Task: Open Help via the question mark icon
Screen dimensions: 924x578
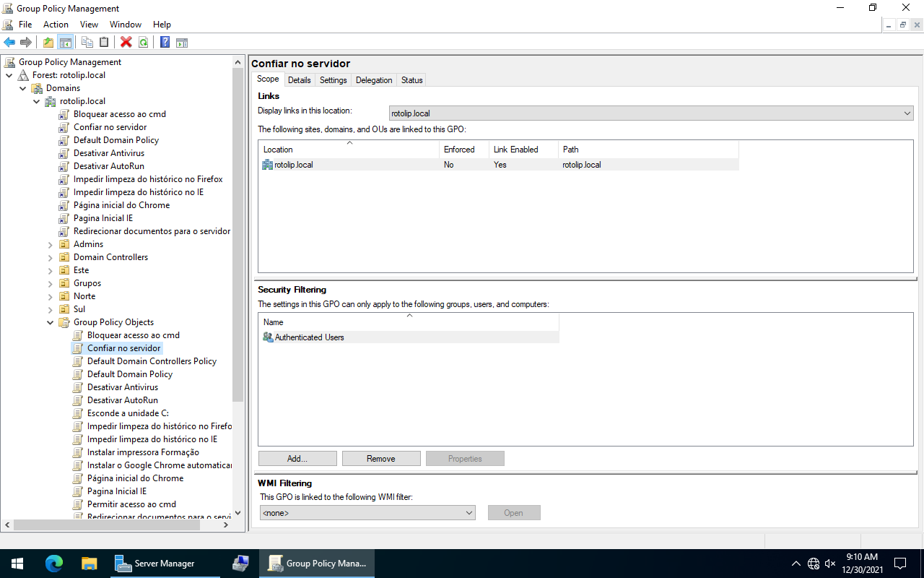Action: (165, 43)
